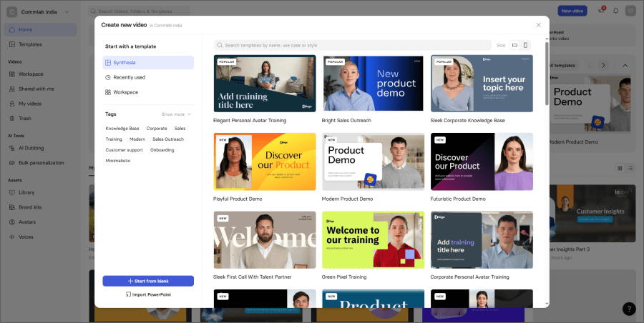
Task: Select the Synthesia template source
Action: [x=148, y=63]
